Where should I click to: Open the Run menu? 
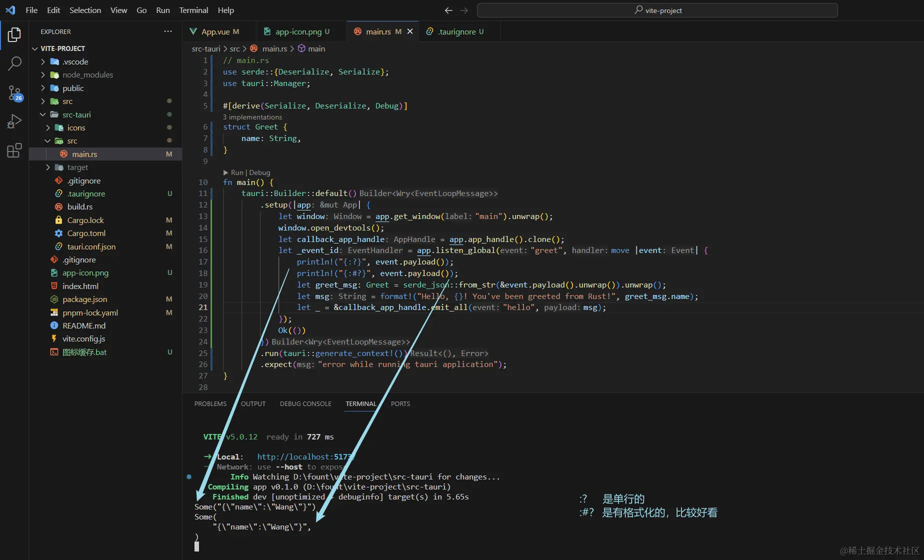163,10
